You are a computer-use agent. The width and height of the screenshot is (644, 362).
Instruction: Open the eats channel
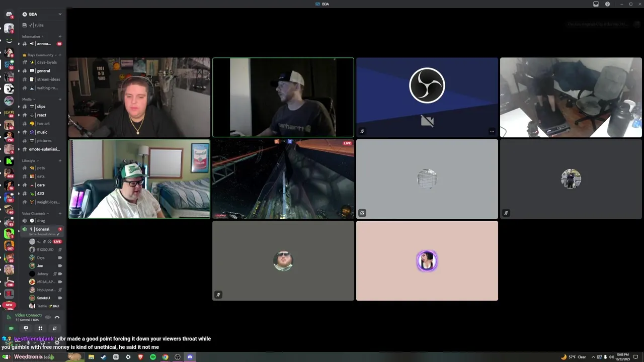pos(42,176)
